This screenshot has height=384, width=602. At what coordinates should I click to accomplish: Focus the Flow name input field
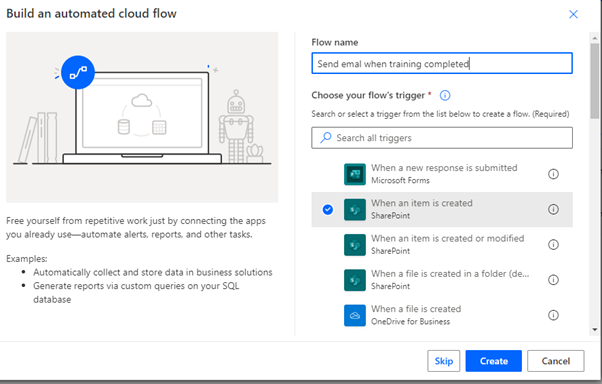[442, 63]
